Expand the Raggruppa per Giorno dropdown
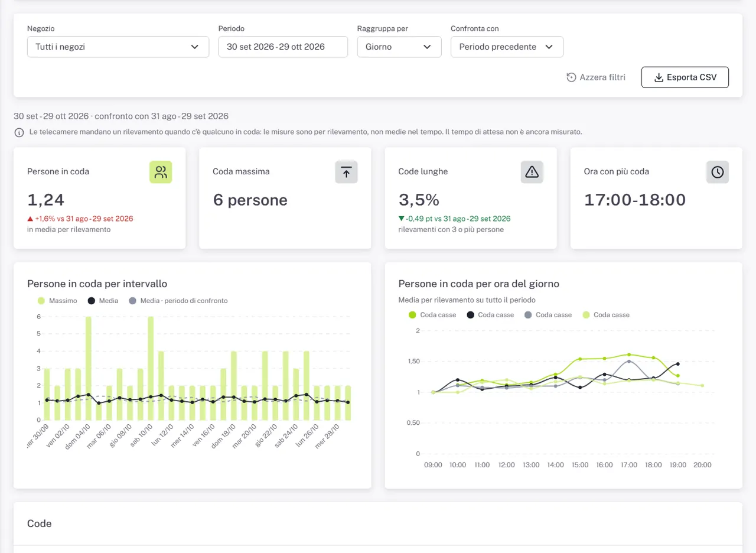756x553 pixels. click(399, 47)
